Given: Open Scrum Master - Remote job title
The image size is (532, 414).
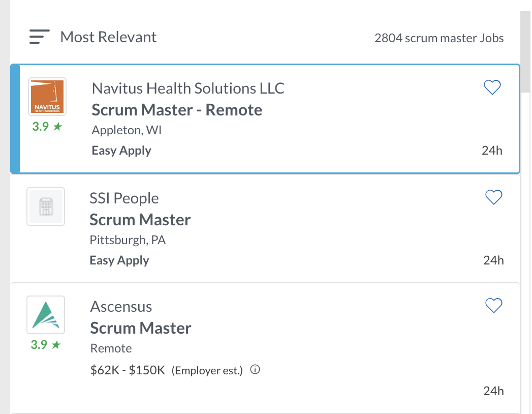Looking at the screenshot, I should tap(177, 110).
